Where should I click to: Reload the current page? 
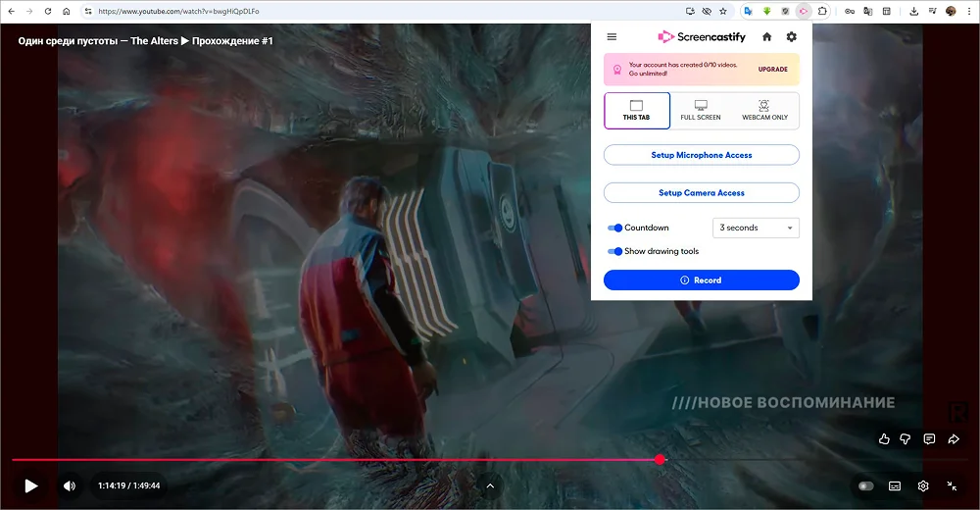(47, 11)
